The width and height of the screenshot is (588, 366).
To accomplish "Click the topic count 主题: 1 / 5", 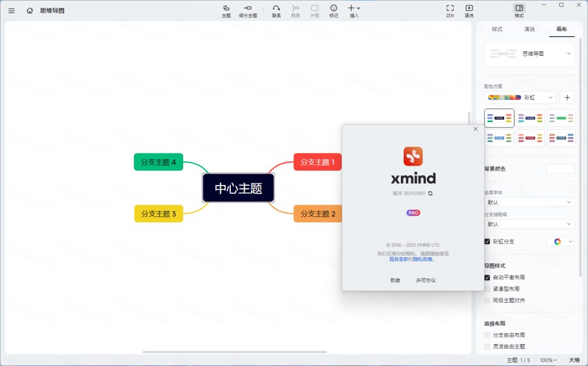I will tap(519, 360).
